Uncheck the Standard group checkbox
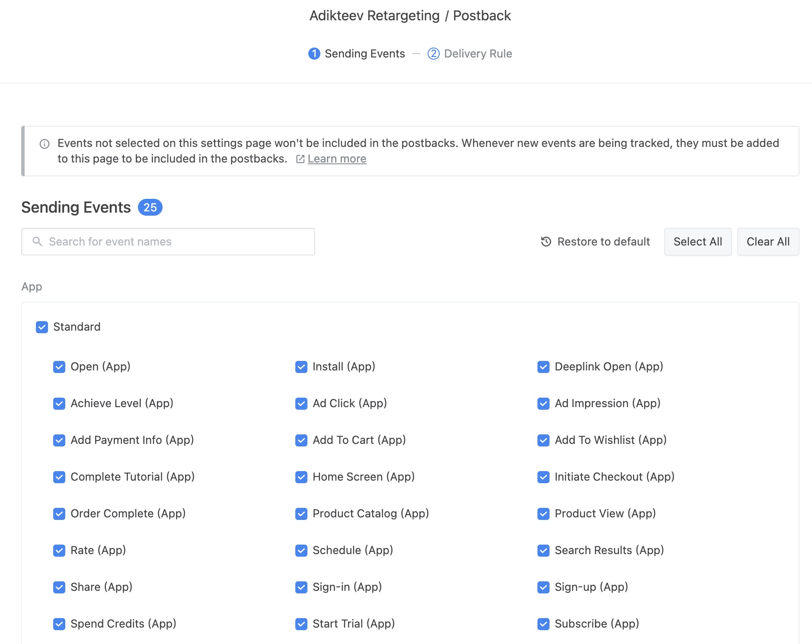The image size is (812, 644). coord(42,327)
